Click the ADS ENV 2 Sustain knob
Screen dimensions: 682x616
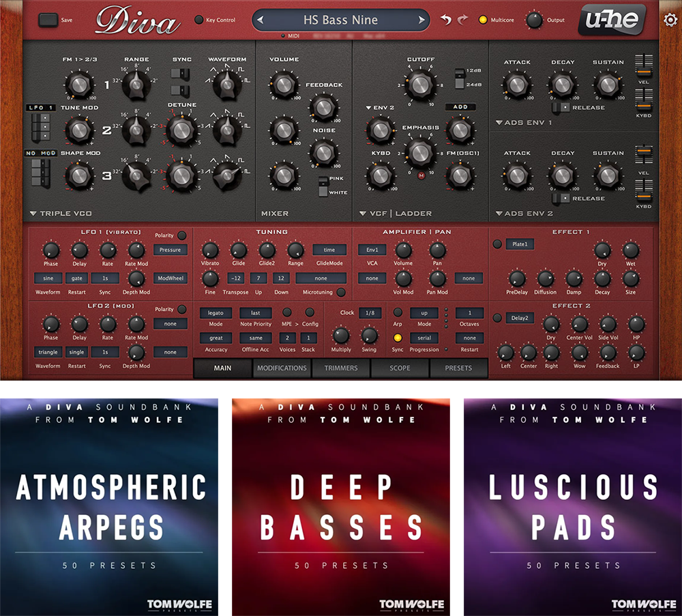[608, 175]
